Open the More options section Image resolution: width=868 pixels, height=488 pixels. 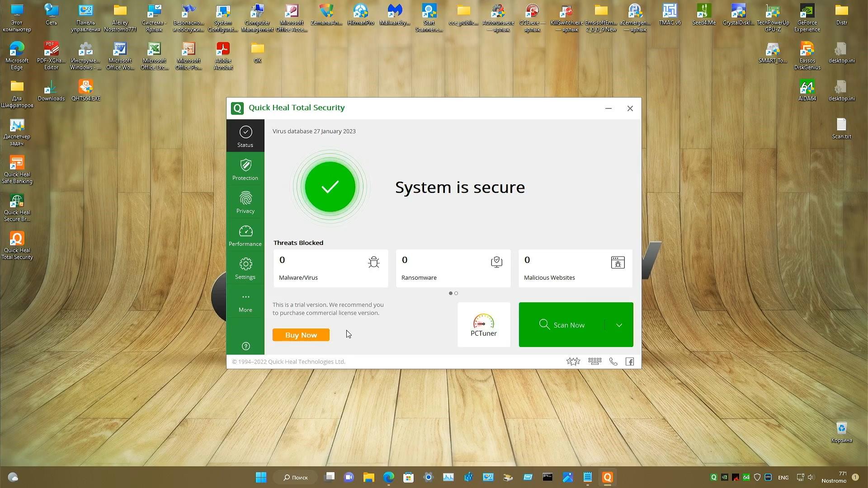coord(245,302)
